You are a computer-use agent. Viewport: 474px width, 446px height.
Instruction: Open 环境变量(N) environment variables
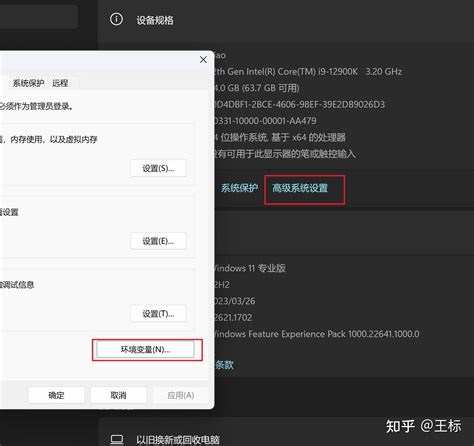[145, 350]
